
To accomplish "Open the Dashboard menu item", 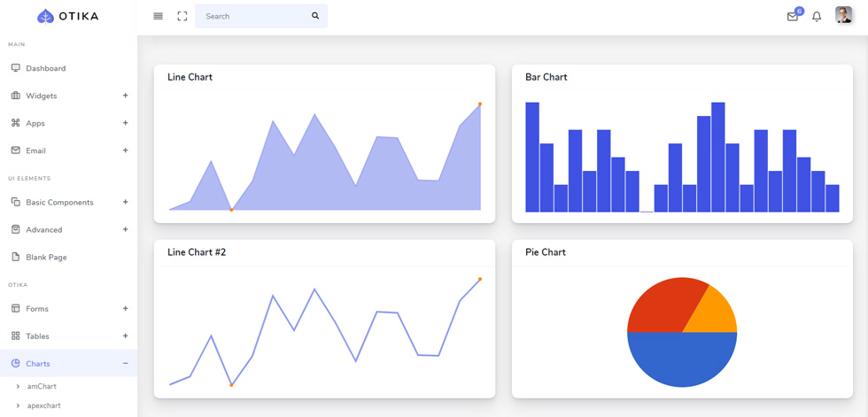I will coord(69,68).
